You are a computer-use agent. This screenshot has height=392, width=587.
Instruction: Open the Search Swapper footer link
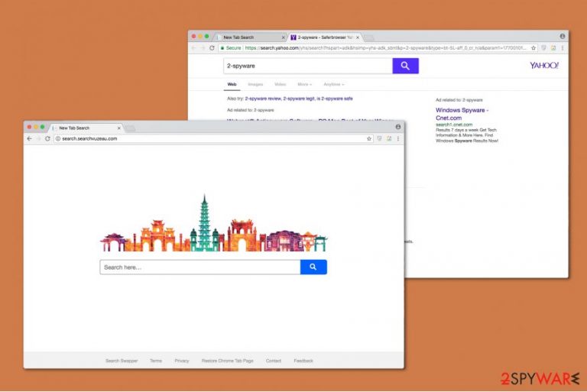pyautogui.click(x=122, y=361)
